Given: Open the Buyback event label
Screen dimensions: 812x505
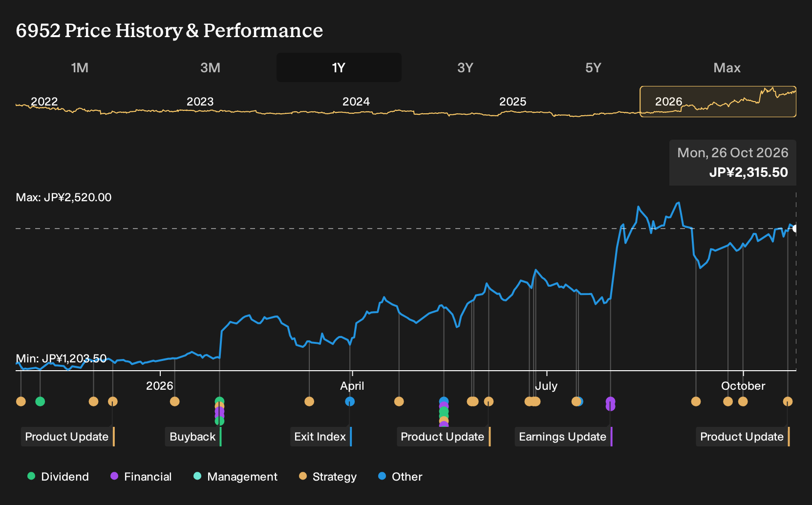Looking at the screenshot, I should point(193,437).
